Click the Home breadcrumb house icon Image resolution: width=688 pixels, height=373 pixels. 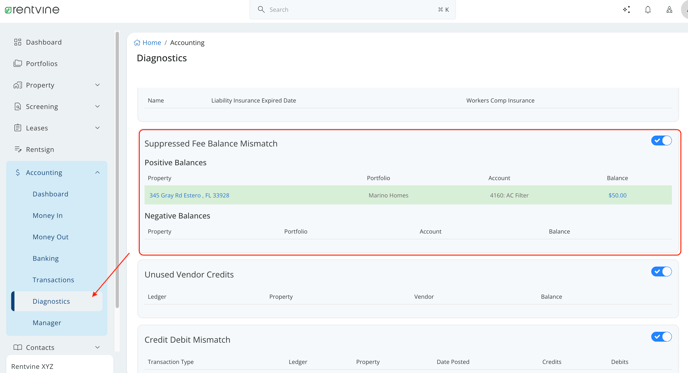pyautogui.click(x=137, y=43)
